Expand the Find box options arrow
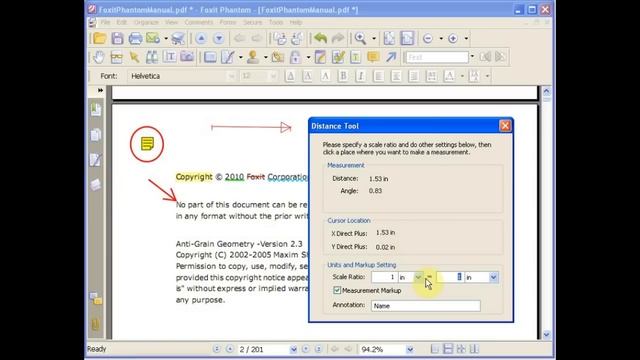Screen dimensions: 640x360 click(x=473, y=57)
